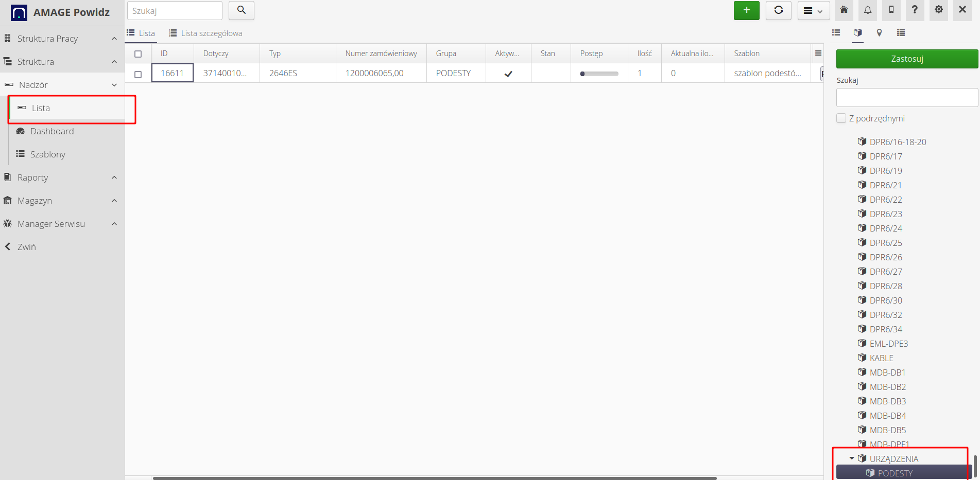Open Dashboard in the Nadzór menu
Viewport: 980px width, 480px height.
click(52, 131)
